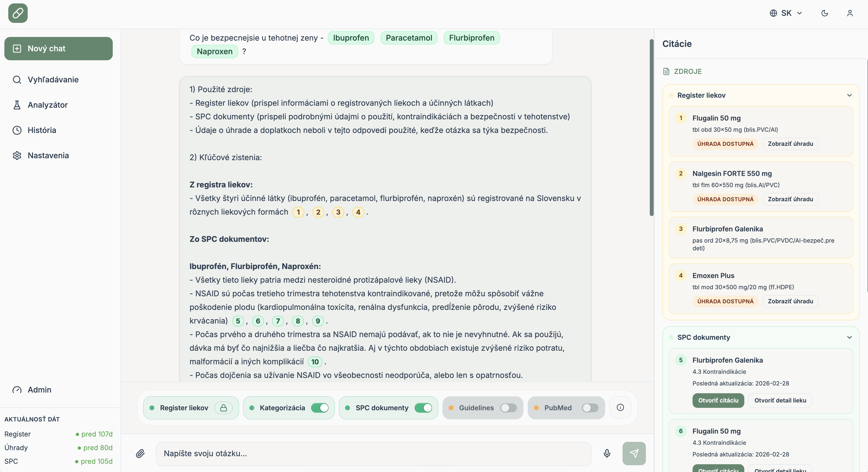Open the sources info icon
This screenshot has height=472, width=868.
pos(620,408)
